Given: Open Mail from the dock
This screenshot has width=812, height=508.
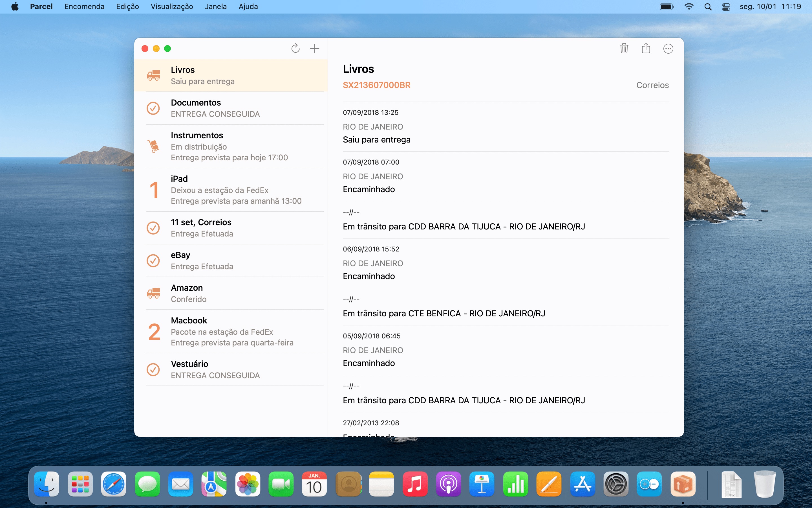Looking at the screenshot, I should (180, 484).
